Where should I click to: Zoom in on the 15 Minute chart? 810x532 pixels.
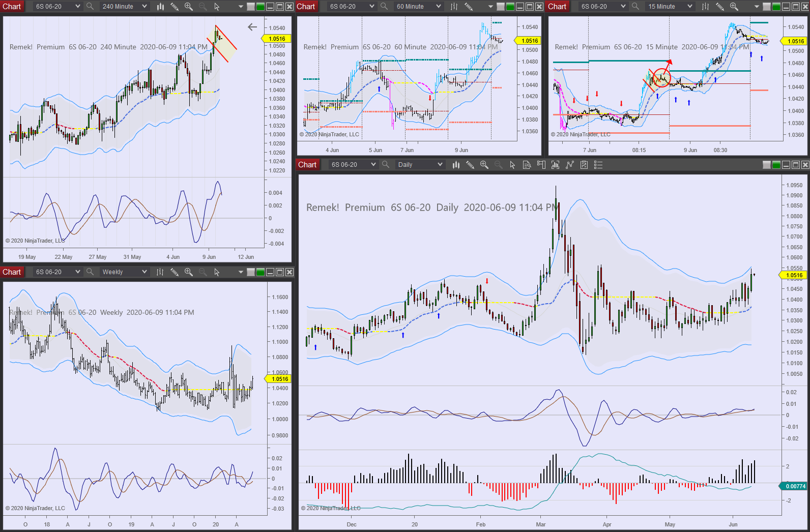click(x=734, y=7)
